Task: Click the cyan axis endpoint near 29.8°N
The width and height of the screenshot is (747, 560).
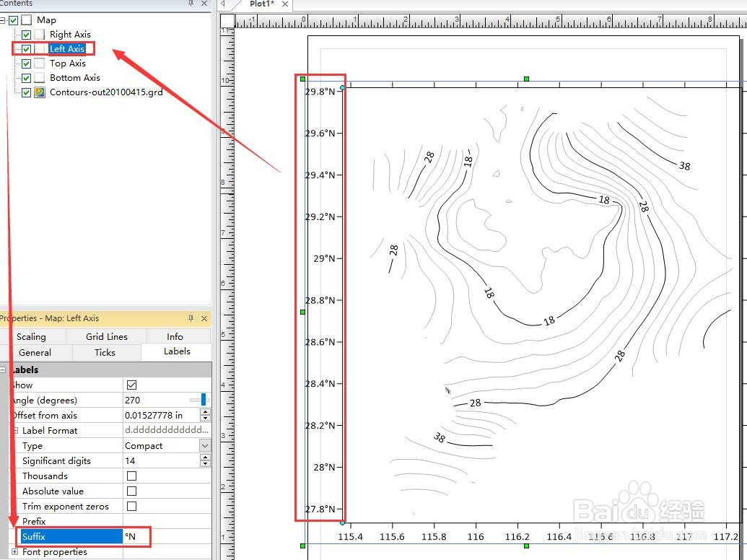Action: coord(343,87)
